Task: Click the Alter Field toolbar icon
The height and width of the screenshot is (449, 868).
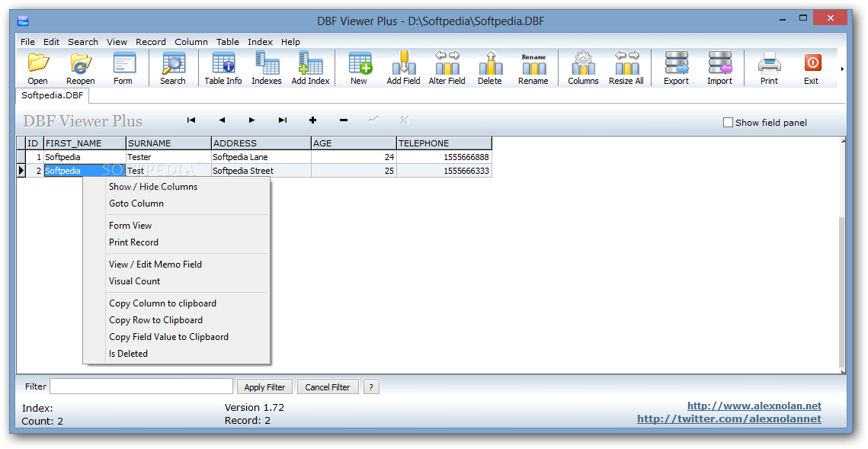Action: tap(447, 68)
